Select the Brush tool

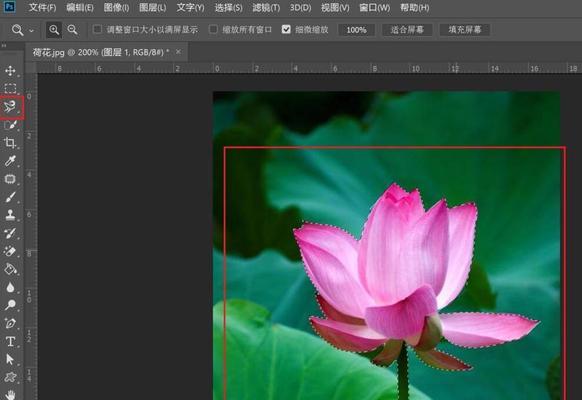click(10, 197)
